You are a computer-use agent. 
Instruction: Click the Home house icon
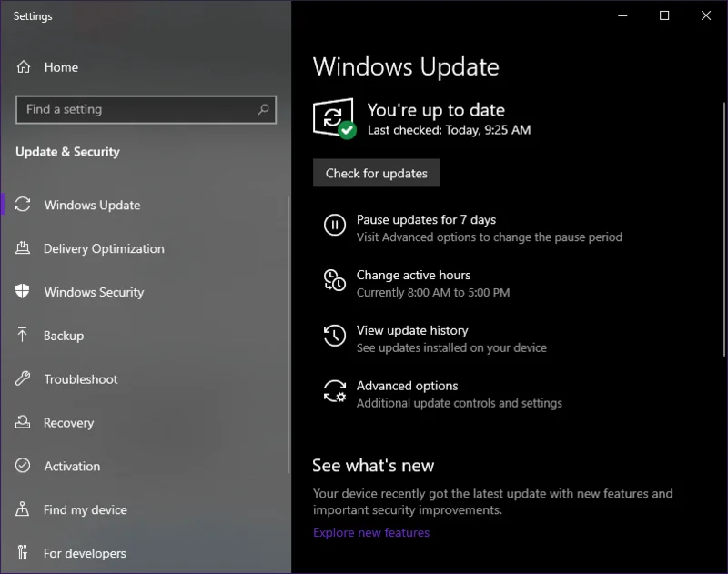click(24, 67)
